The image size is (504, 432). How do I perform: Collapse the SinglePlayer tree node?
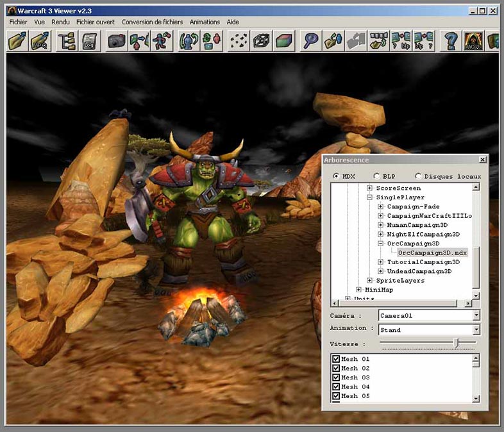(x=369, y=197)
